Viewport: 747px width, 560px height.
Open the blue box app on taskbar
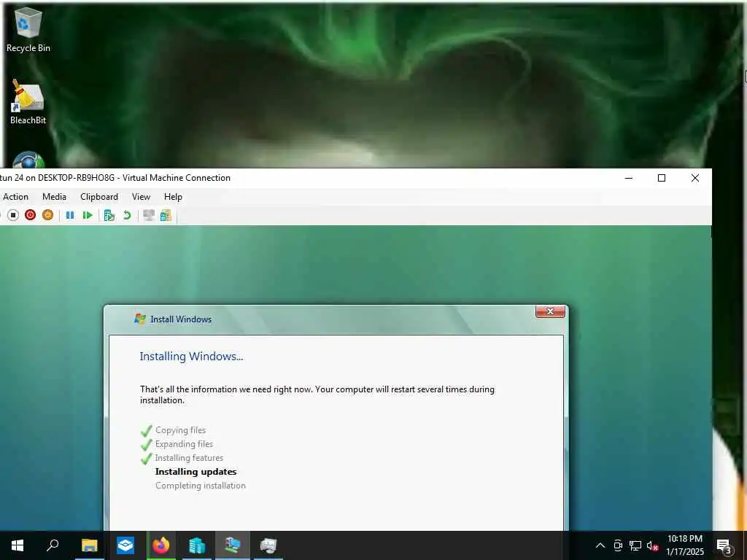click(x=125, y=545)
